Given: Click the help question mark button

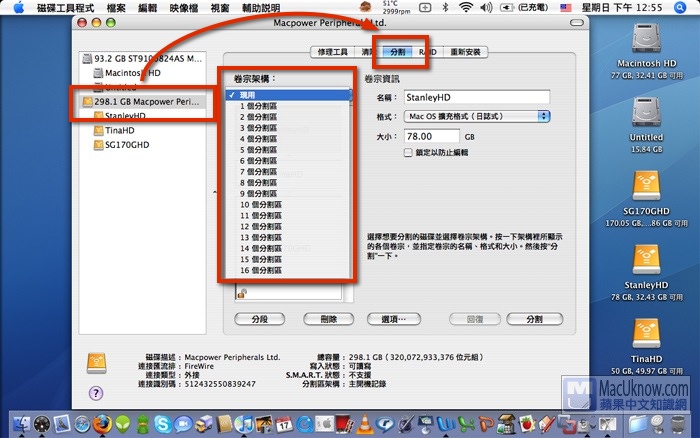Looking at the screenshot, I should coord(96,393).
